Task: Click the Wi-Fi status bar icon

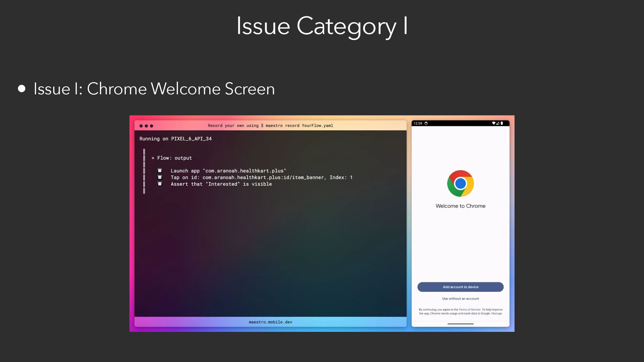Action: pyautogui.click(x=493, y=123)
